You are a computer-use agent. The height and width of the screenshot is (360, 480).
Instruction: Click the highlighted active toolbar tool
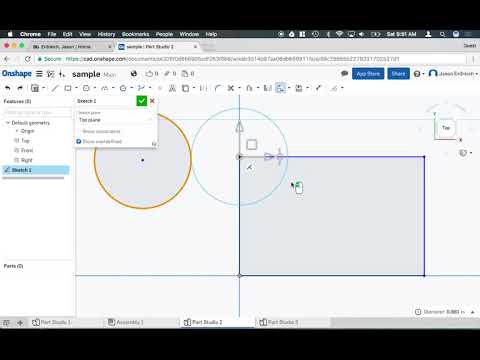(281, 88)
